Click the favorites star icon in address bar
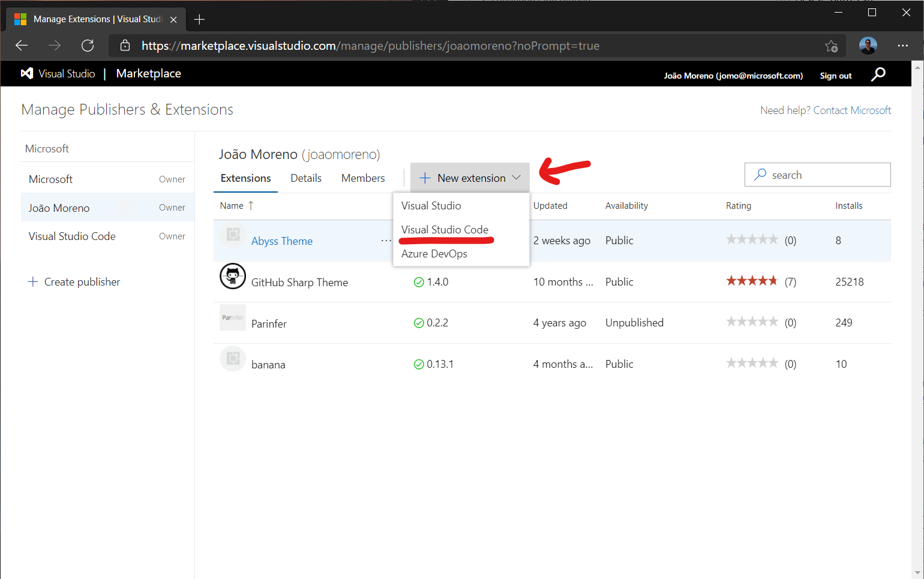Screen dimensions: 924x579 coord(831,46)
